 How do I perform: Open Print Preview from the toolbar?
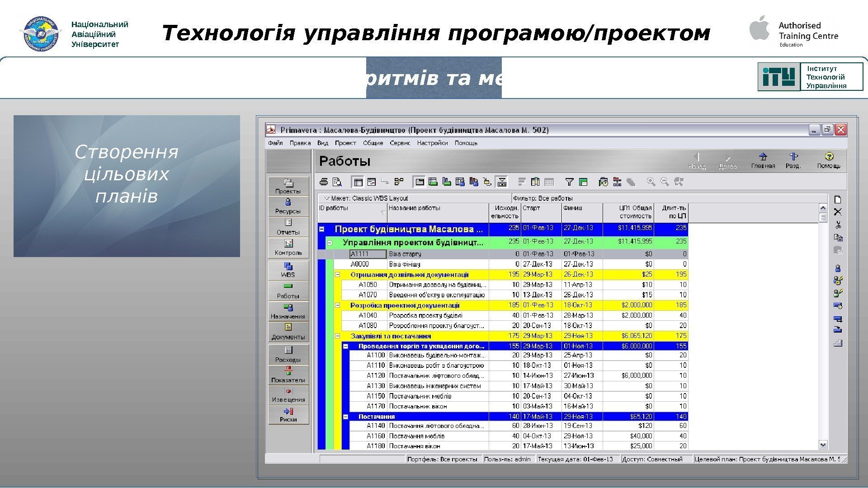click(x=337, y=182)
